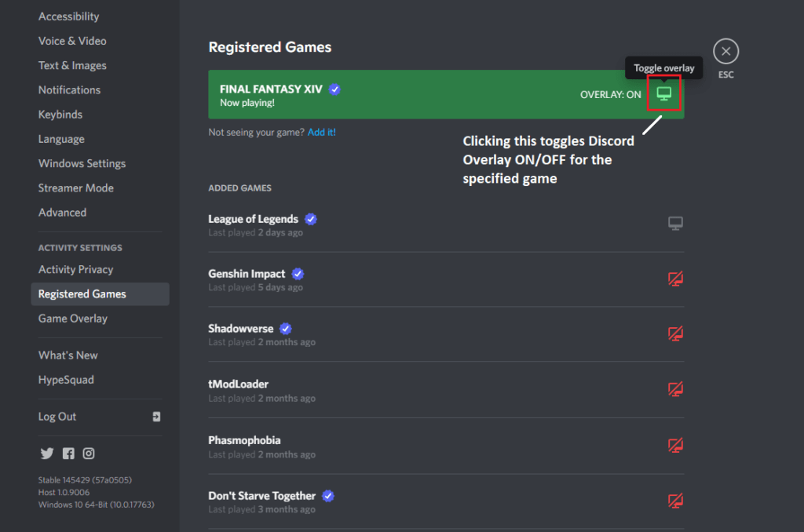
Task: Click the Log Out arrow icon
Action: [x=156, y=417]
